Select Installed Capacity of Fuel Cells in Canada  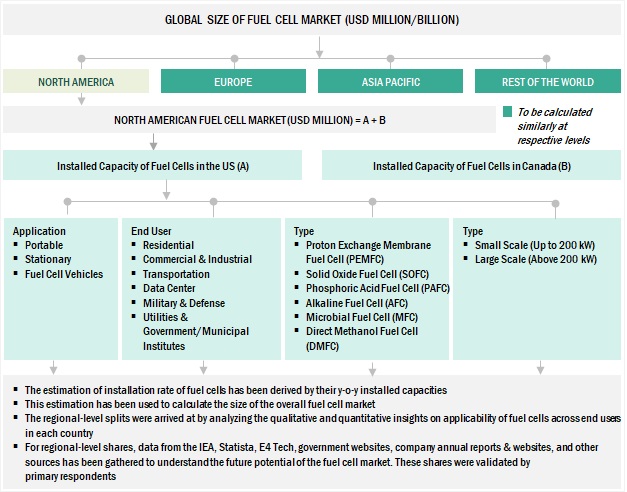point(471,165)
